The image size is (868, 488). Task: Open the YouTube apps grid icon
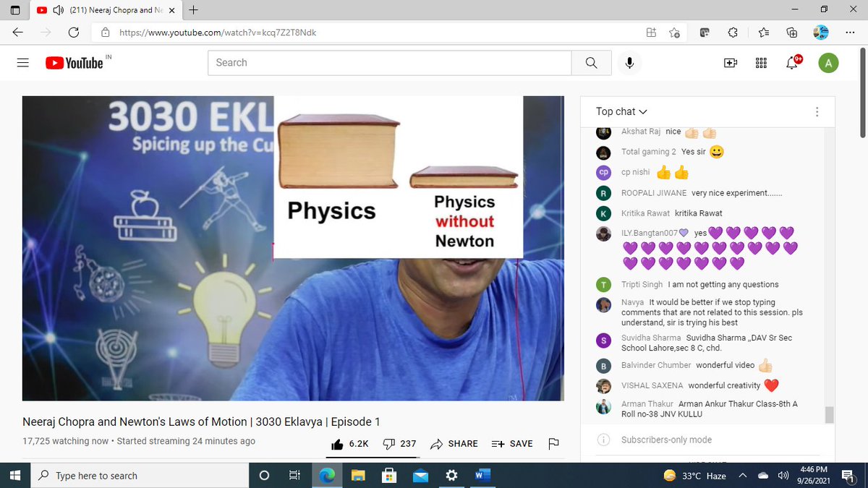click(761, 63)
